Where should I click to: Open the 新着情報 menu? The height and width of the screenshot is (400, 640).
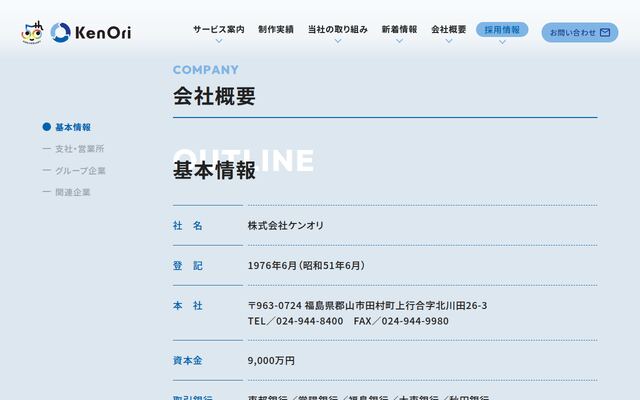click(399, 29)
